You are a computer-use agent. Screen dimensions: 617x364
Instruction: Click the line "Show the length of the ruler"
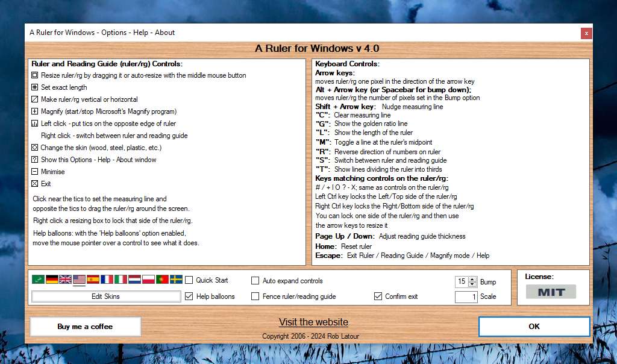tap(374, 133)
